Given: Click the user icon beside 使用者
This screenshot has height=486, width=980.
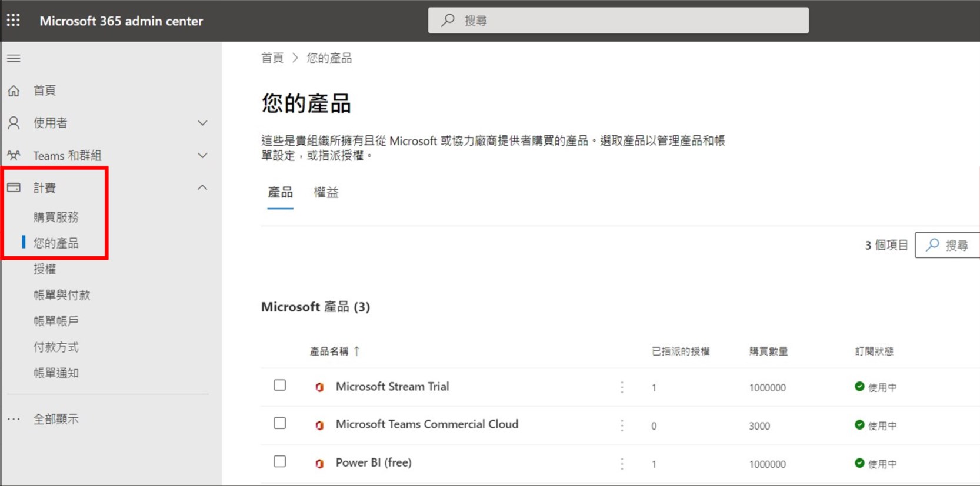Looking at the screenshot, I should (x=14, y=123).
